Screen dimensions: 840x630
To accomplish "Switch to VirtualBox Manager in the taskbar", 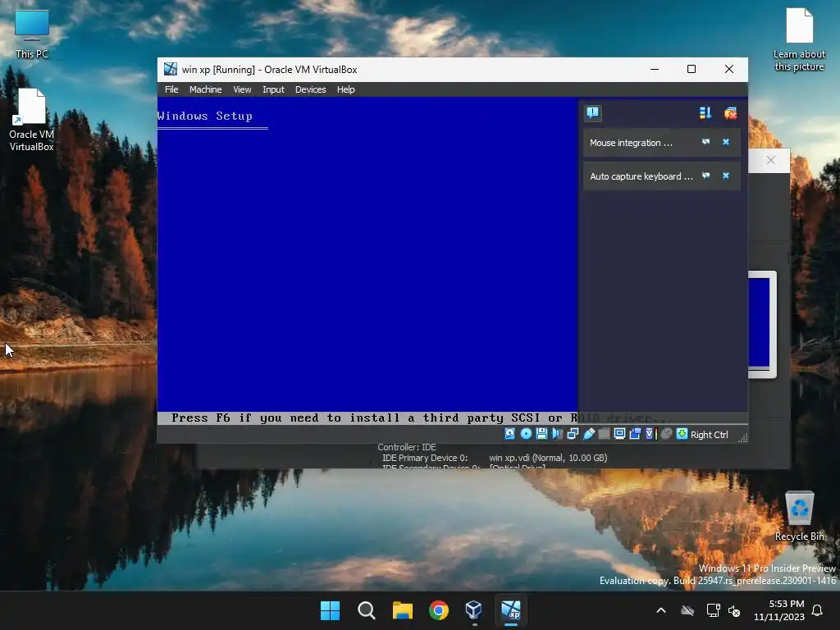I will pyautogui.click(x=475, y=610).
